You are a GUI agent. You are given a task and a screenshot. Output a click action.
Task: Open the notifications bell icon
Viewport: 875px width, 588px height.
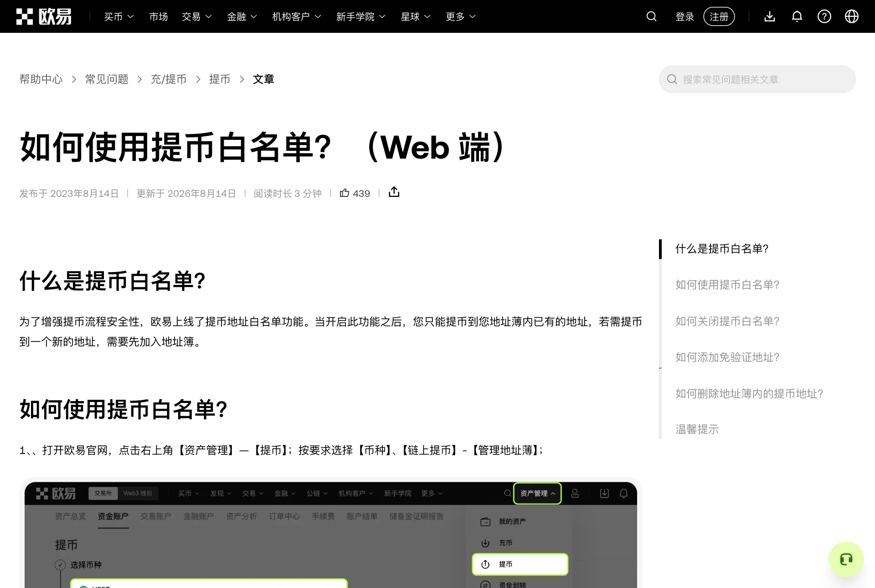point(797,16)
